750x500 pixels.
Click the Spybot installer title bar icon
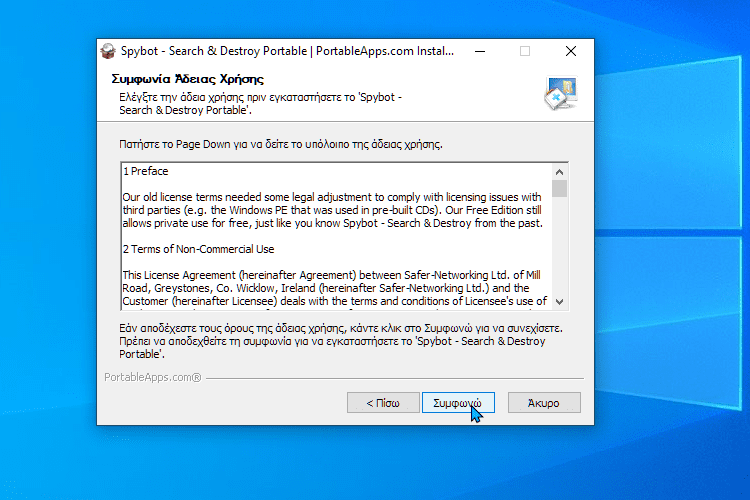tap(108, 51)
